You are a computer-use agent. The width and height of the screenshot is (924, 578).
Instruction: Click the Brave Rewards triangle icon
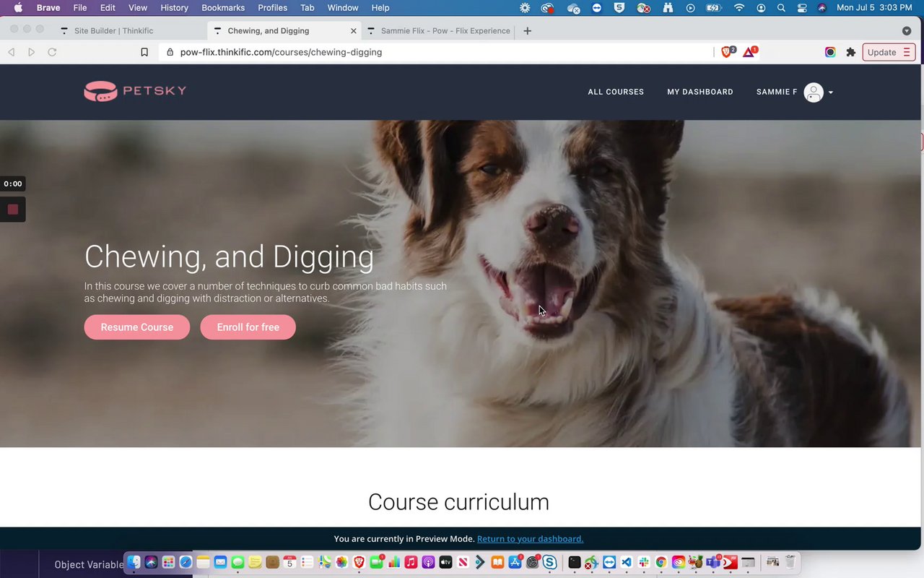(749, 52)
